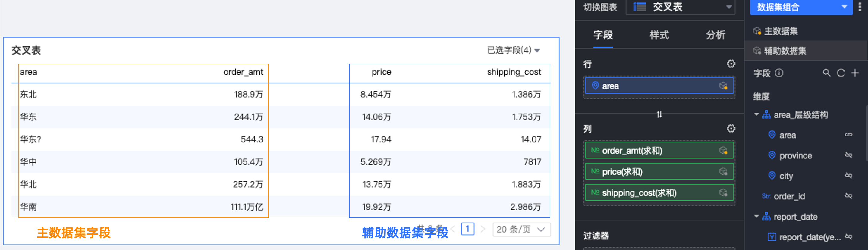Click the calendar Y icon of report_date(ye...
Screen dimensions: 868x250
pos(772,237)
